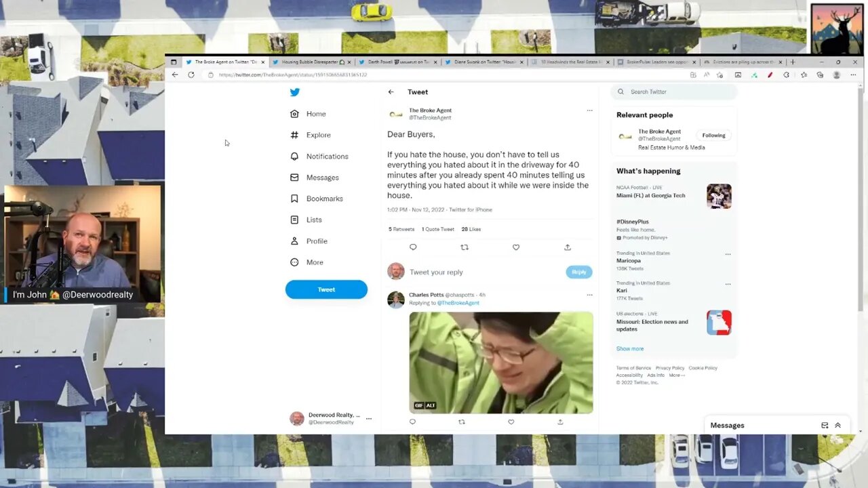Open Bookmarks in the sidebar
868x488 pixels.
(x=317, y=199)
